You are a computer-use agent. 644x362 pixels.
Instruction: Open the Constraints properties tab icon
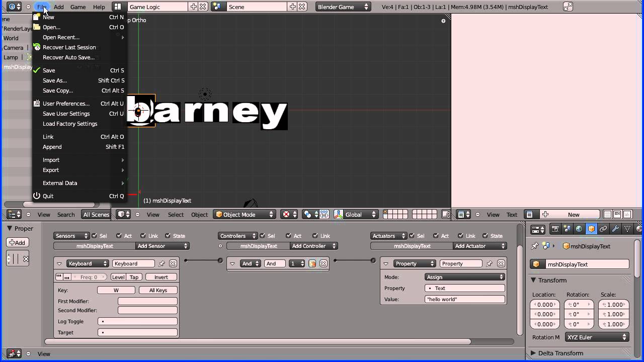point(603,229)
